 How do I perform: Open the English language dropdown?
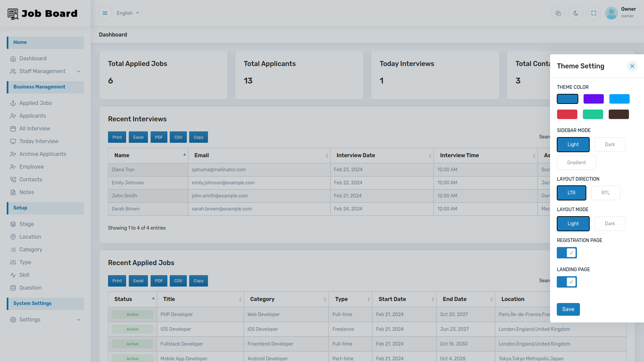click(x=127, y=13)
